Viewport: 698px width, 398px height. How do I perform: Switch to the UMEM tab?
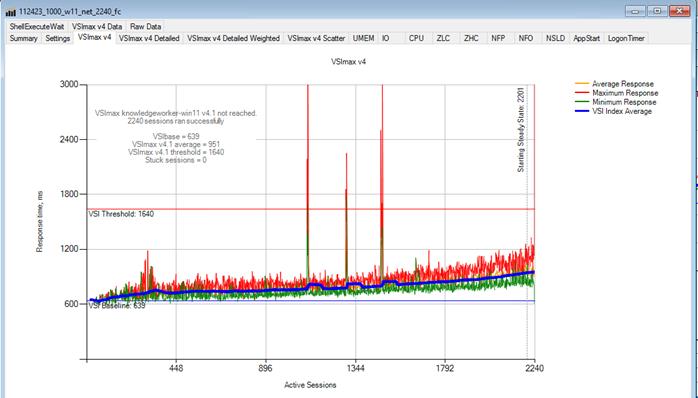coord(363,38)
